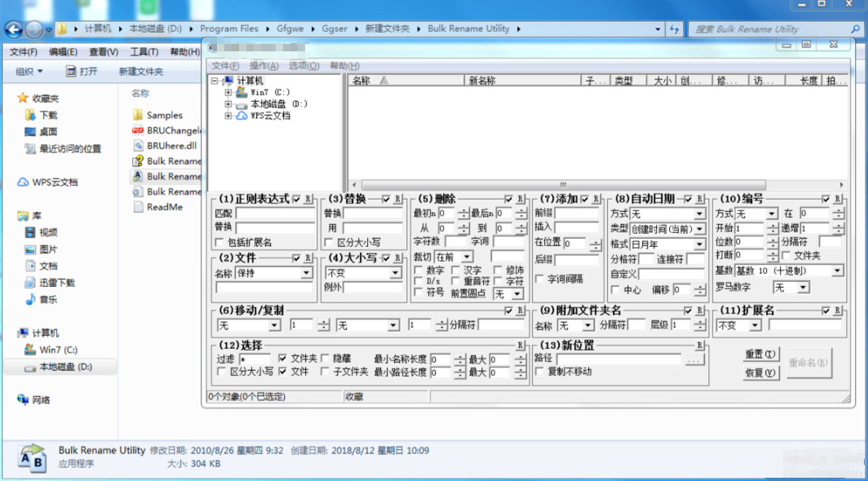The height and width of the screenshot is (481, 868).
Task: Open 不变 dropdown in (11)扩展名
Action: tap(755, 325)
